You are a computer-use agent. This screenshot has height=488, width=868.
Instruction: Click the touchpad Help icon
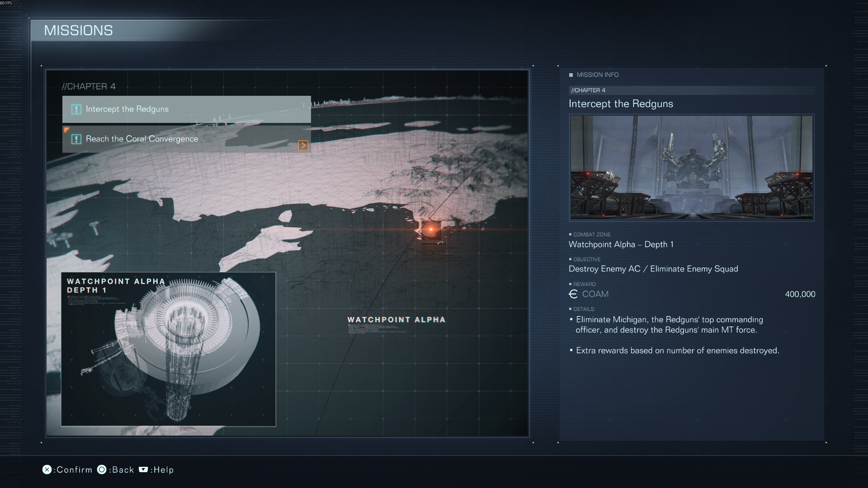pyautogui.click(x=143, y=469)
